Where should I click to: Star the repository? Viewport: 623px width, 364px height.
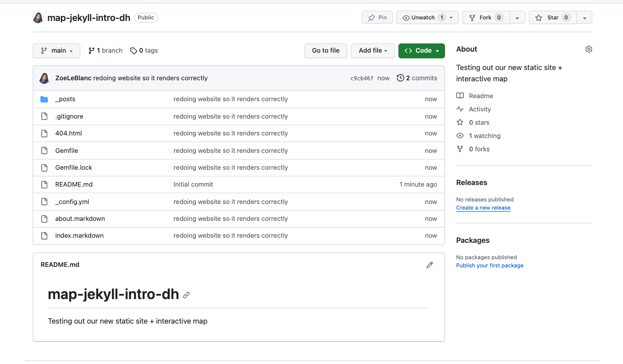coord(552,17)
